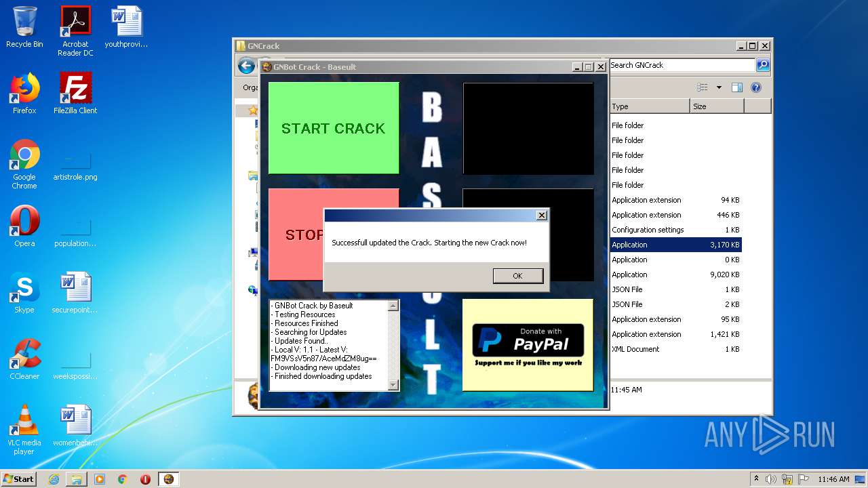The height and width of the screenshot is (488, 868).
Task: Open Google Chrome desktop shortcut
Action: [x=24, y=164]
